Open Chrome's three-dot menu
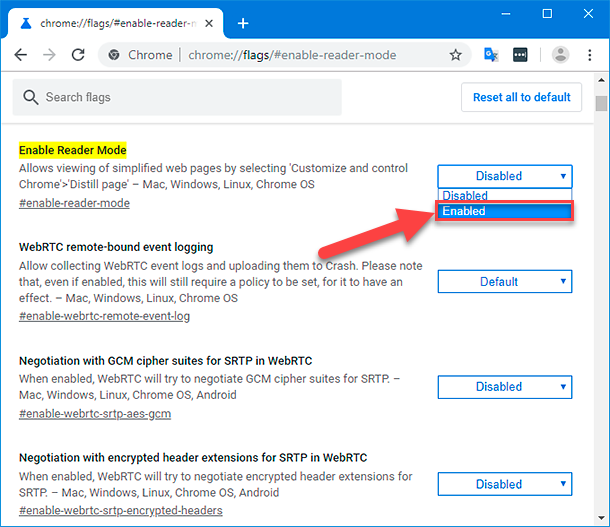Image resolution: width=610 pixels, height=527 pixels. pos(589,55)
